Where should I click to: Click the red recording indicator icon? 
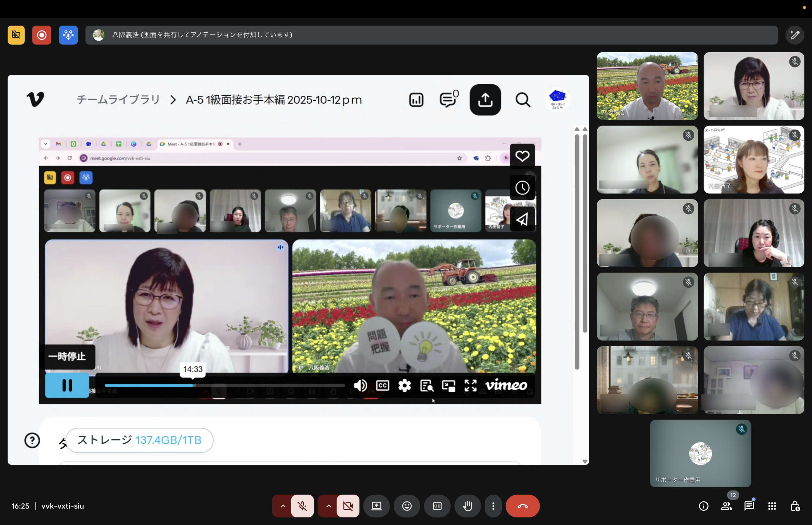[42, 35]
